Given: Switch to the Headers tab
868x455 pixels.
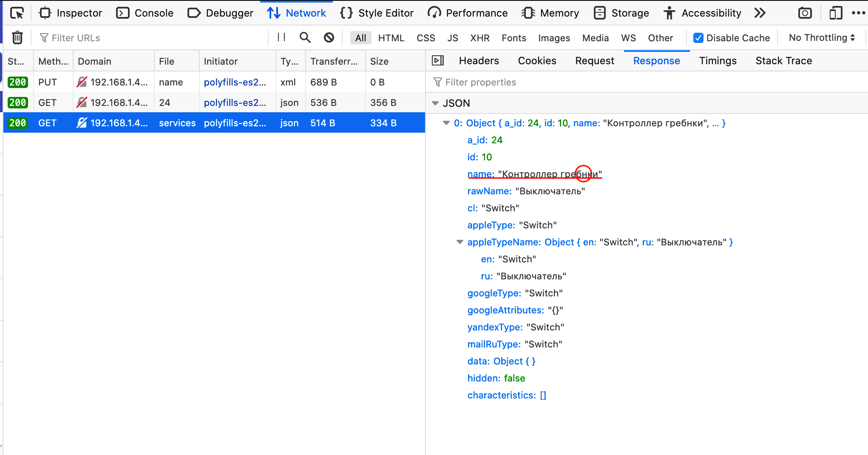Looking at the screenshot, I should pos(479,60).
